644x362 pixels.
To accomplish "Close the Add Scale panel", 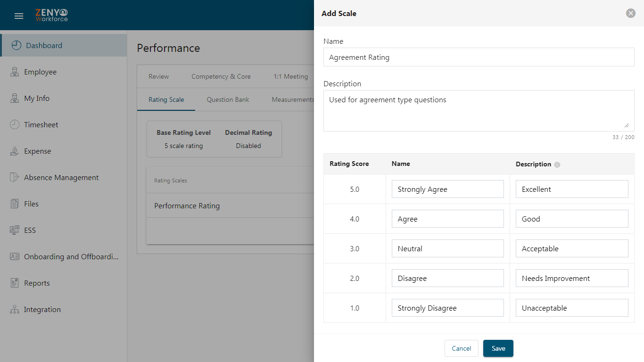I will pyautogui.click(x=631, y=13).
